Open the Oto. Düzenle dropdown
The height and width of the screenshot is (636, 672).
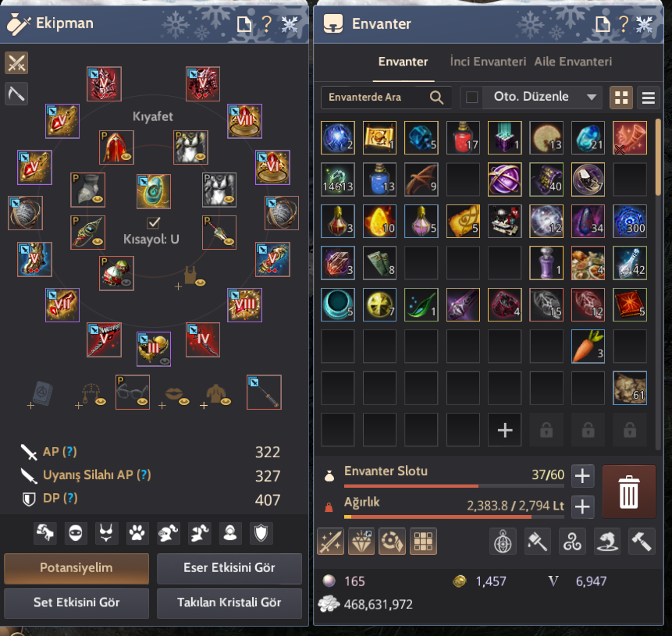(x=542, y=98)
